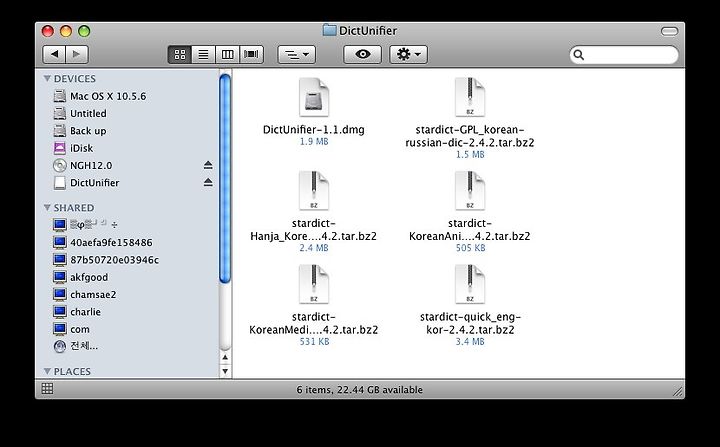
Task: Click the sidebar scrollbar thumb
Action: [x=225, y=179]
